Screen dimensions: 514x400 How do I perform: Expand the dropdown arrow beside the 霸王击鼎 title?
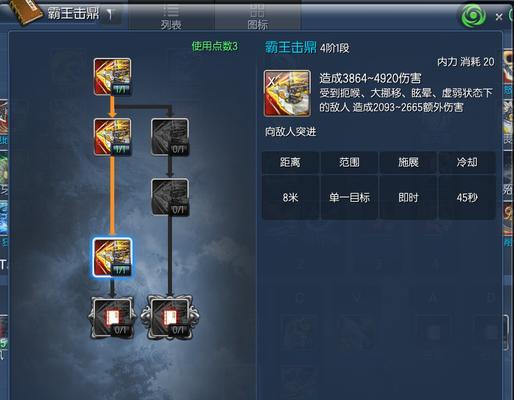click(110, 14)
